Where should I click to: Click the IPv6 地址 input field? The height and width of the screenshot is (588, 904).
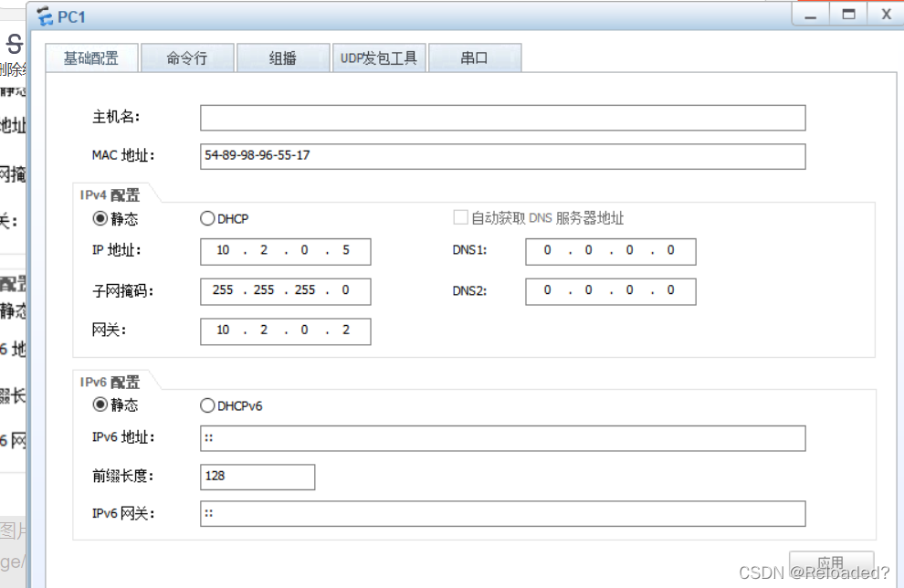(503, 438)
